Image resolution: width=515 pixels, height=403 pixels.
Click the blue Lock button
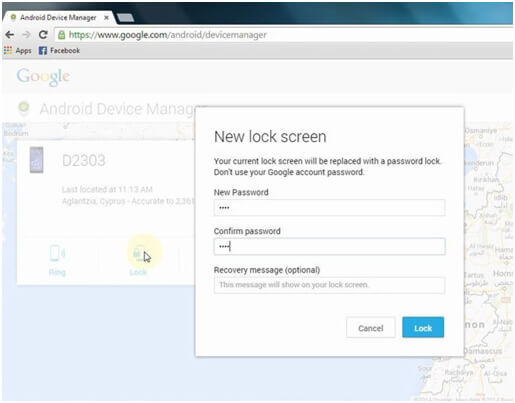[423, 328]
